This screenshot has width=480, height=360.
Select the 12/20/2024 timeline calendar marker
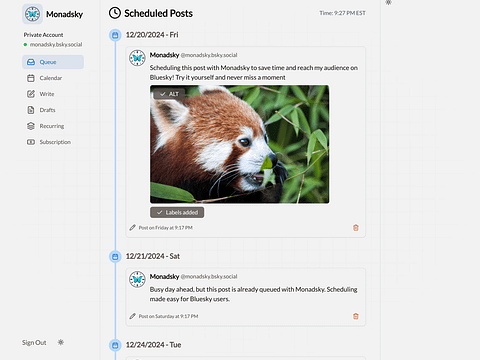115,35
